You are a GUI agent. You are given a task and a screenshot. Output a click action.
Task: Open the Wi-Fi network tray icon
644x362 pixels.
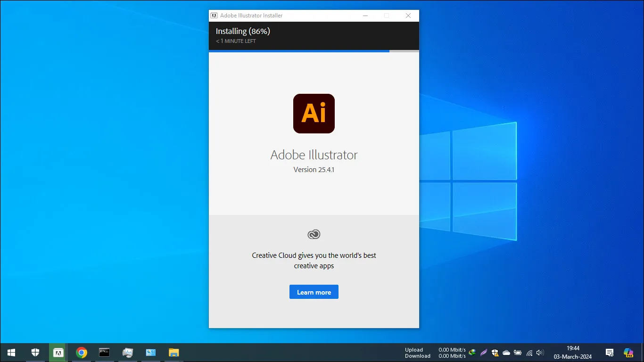pos(529,353)
